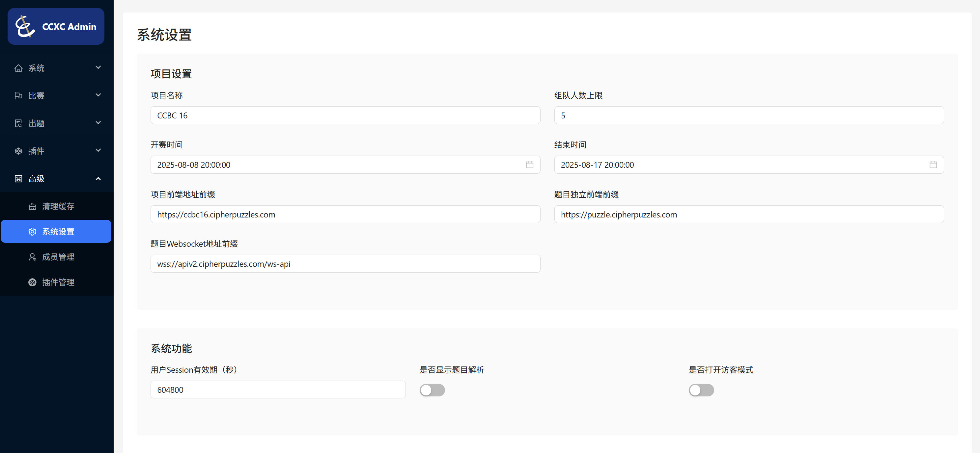Collapse the 高级 menu chevron
The image size is (980, 453).
(x=98, y=179)
